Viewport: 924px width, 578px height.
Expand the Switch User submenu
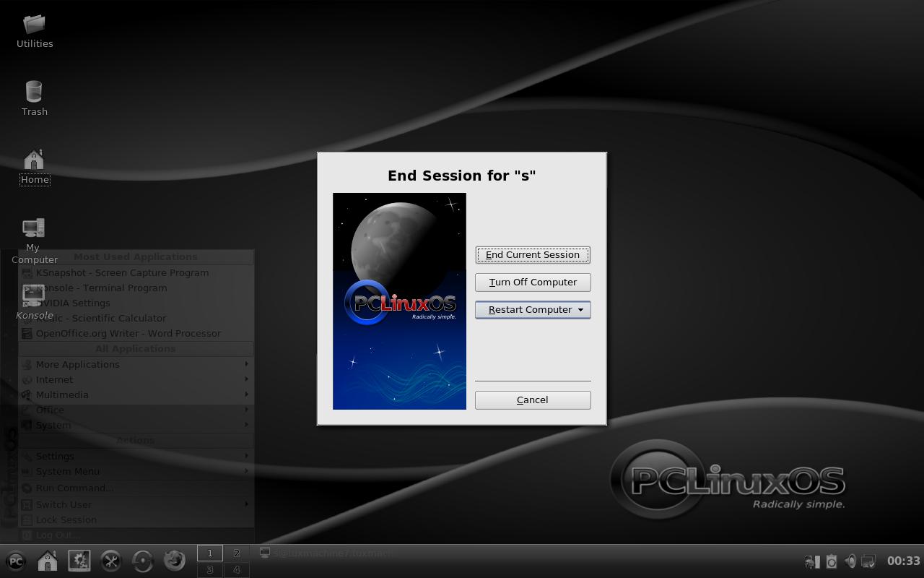click(136, 504)
